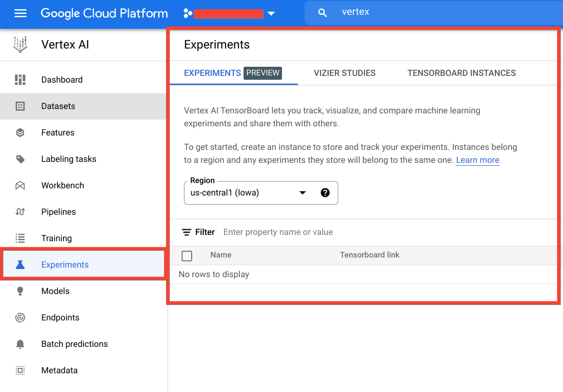The width and height of the screenshot is (563, 392).
Task: Toggle the select-all rows checkbox
Action: [187, 256]
